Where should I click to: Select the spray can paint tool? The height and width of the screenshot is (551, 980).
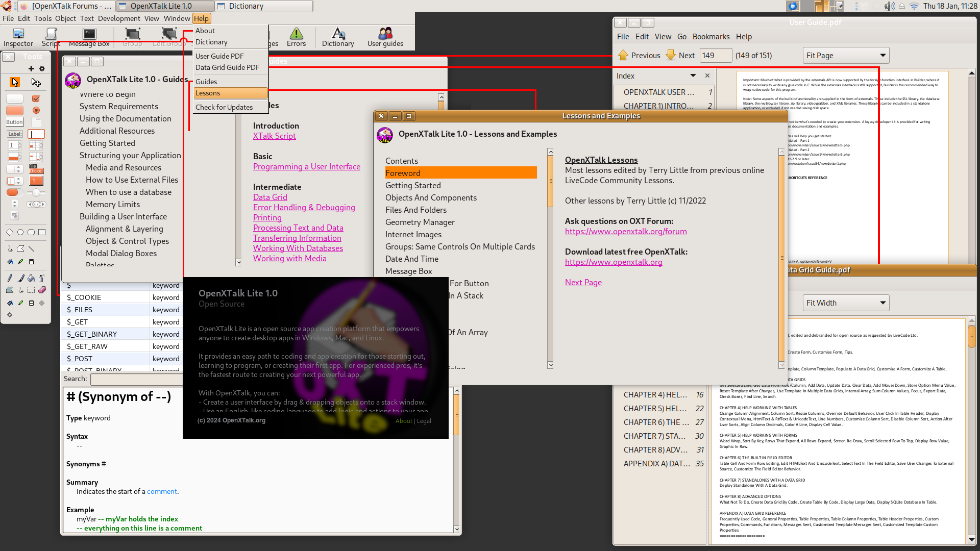click(x=42, y=278)
